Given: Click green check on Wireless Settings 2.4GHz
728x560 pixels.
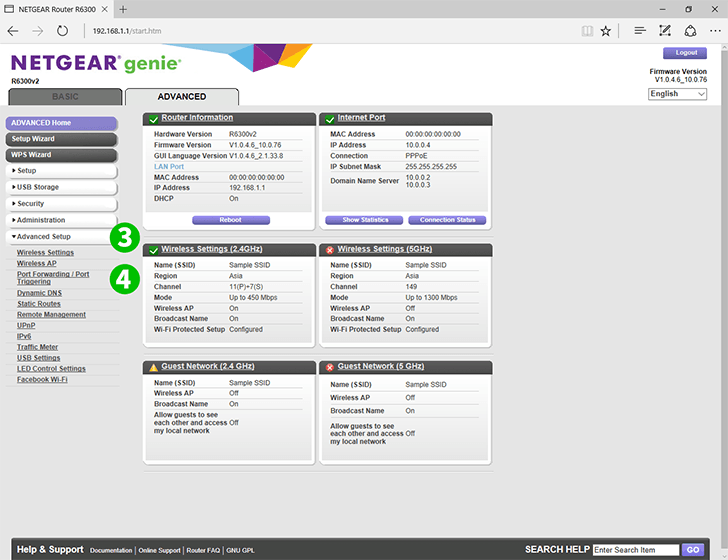Looking at the screenshot, I should (x=153, y=251).
